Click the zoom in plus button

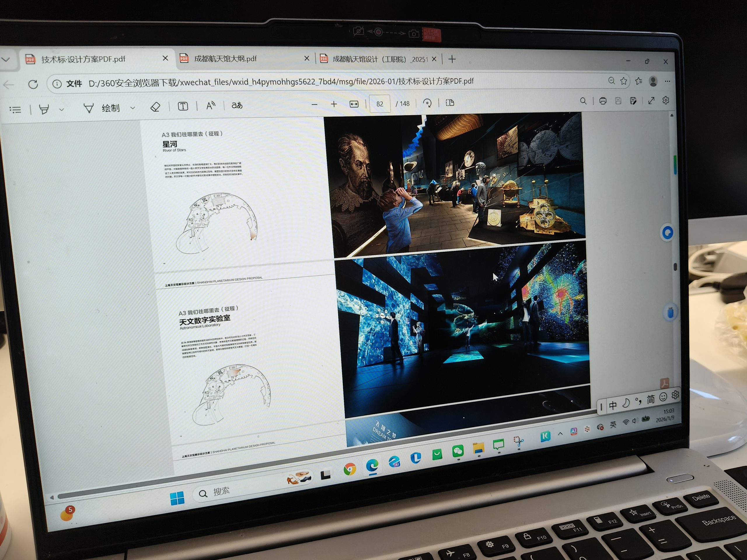click(334, 104)
